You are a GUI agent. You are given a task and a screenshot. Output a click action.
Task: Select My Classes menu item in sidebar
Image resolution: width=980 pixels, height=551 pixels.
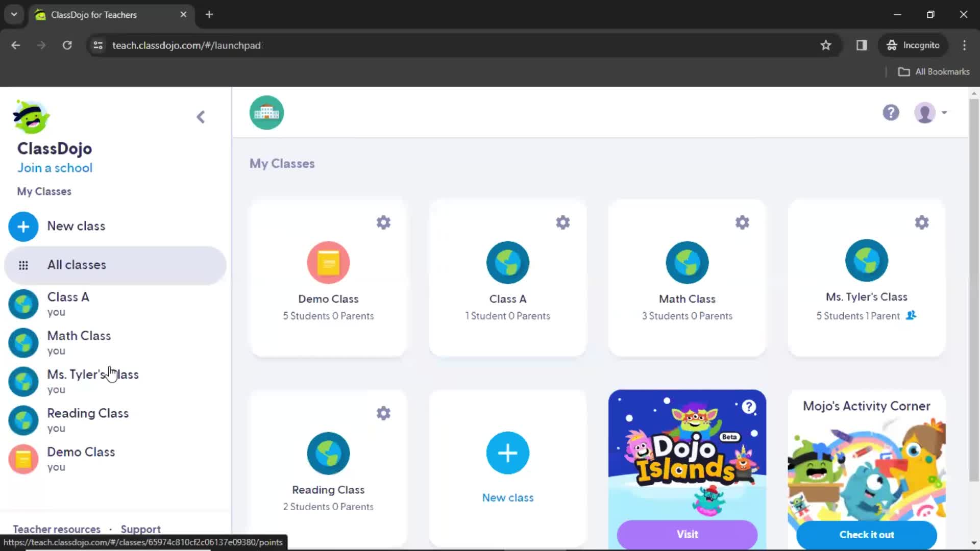point(44,191)
